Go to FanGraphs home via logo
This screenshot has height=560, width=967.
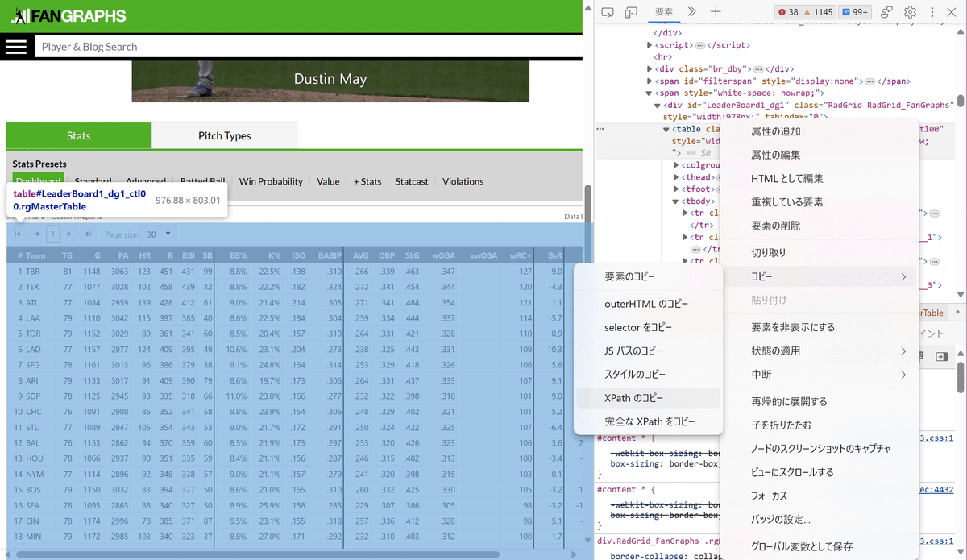tap(68, 15)
